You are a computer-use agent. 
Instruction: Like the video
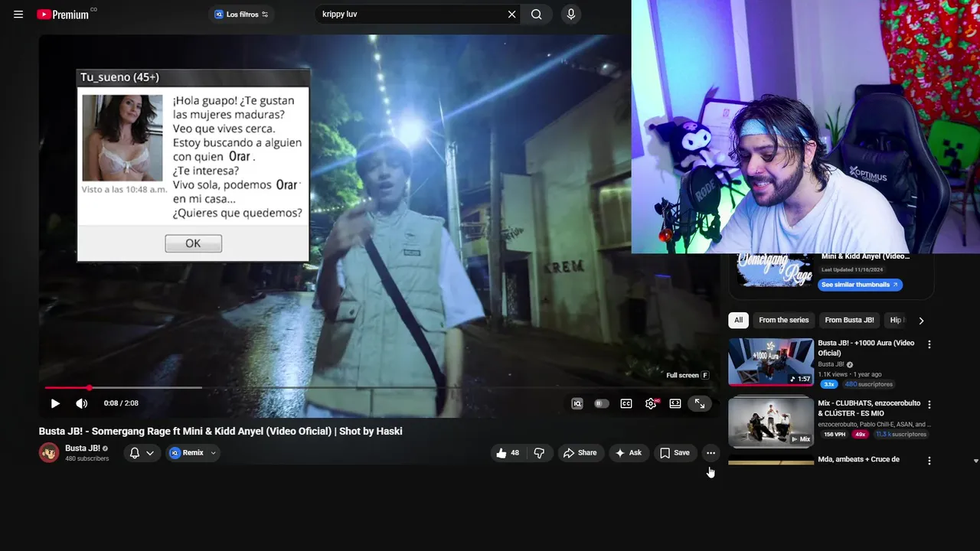[509, 453]
